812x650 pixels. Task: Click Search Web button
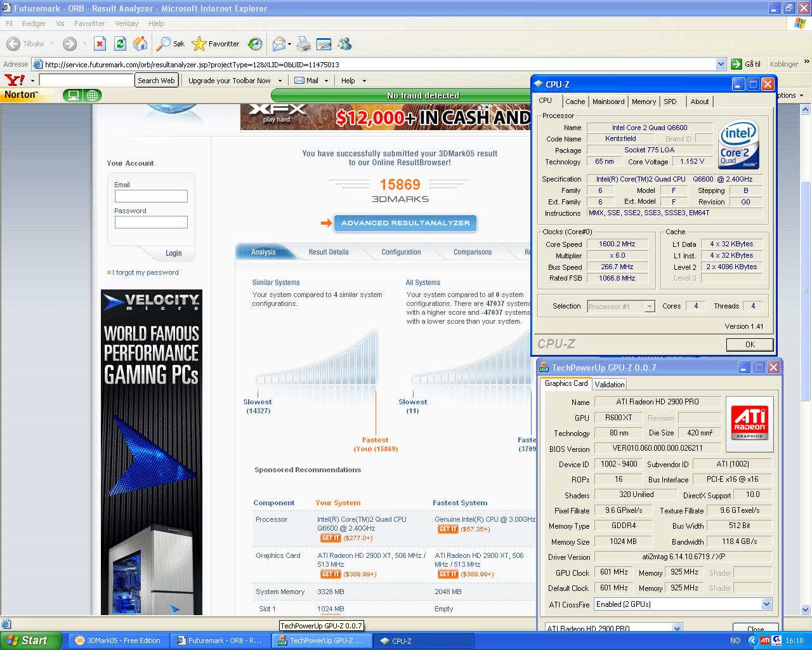tap(156, 81)
